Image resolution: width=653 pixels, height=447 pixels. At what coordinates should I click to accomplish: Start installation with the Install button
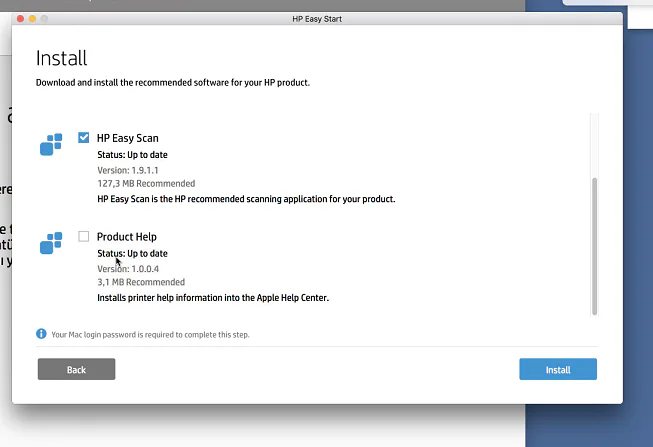[558, 369]
